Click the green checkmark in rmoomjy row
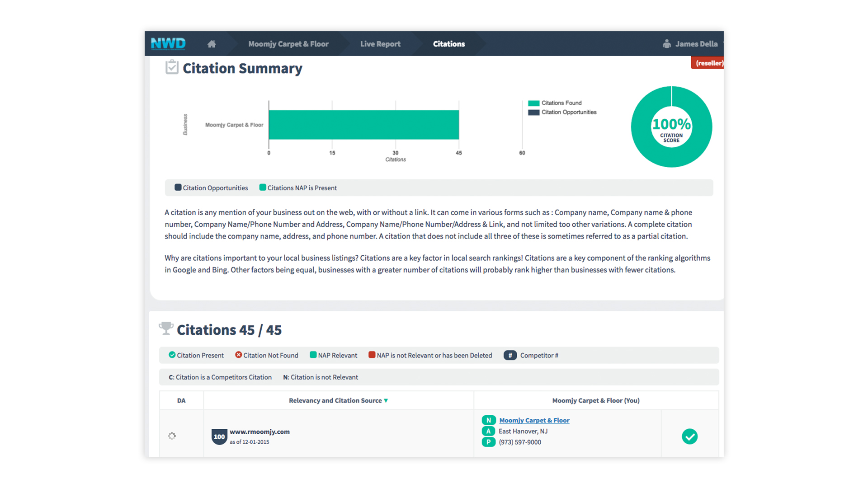The image size is (868, 488). [689, 436]
